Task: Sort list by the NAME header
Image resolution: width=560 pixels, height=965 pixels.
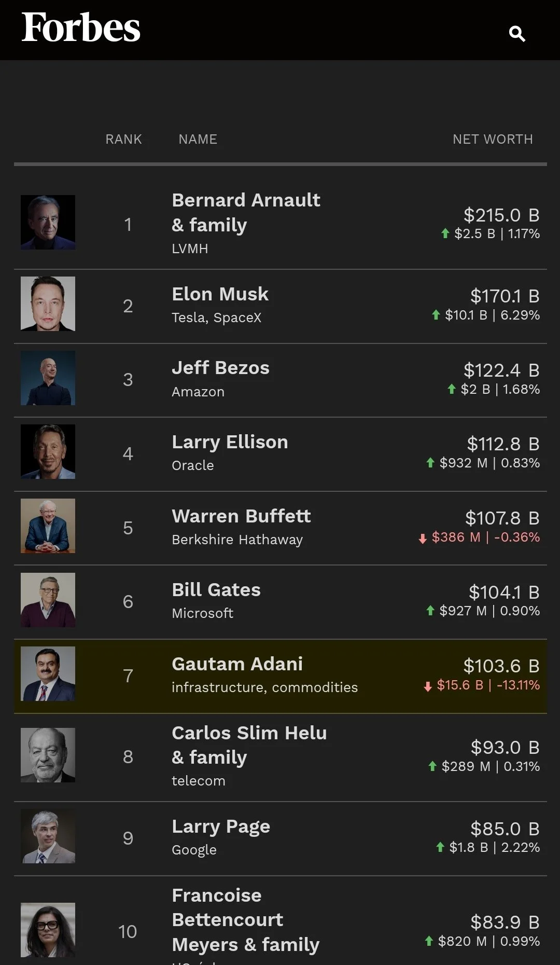Action: pos(198,139)
